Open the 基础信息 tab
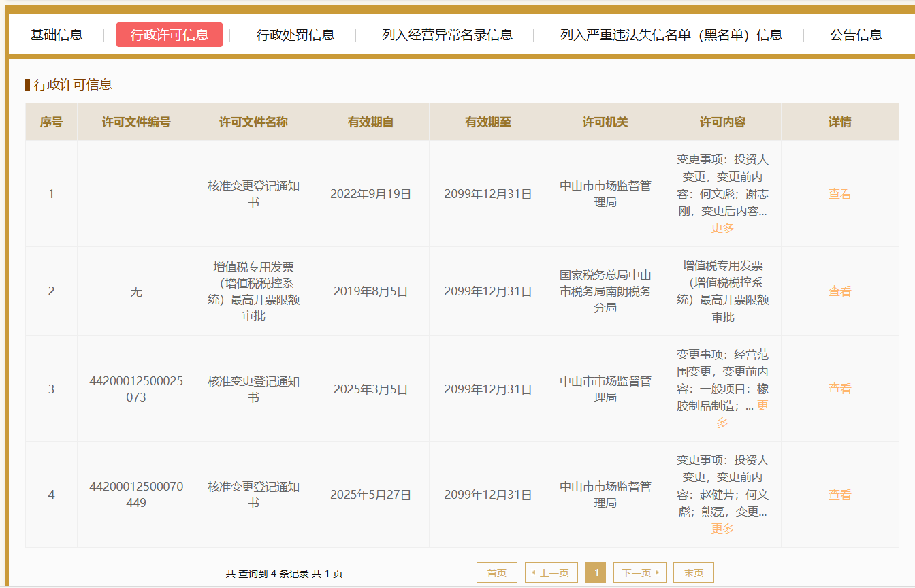 click(57, 35)
